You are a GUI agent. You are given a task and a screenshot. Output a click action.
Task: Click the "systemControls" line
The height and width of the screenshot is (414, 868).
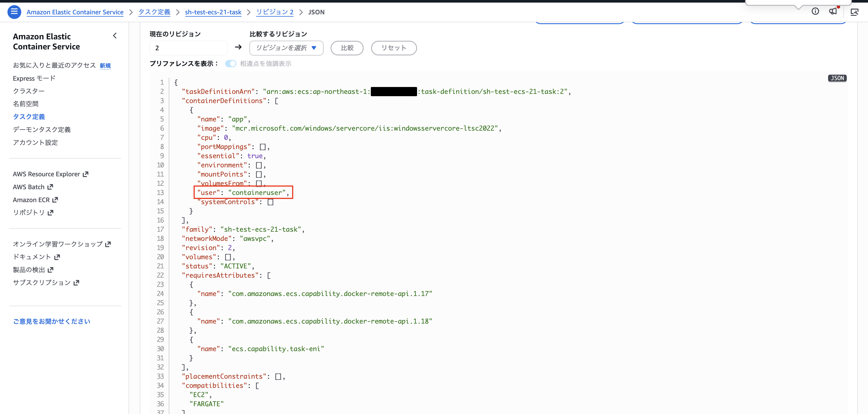(235, 202)
